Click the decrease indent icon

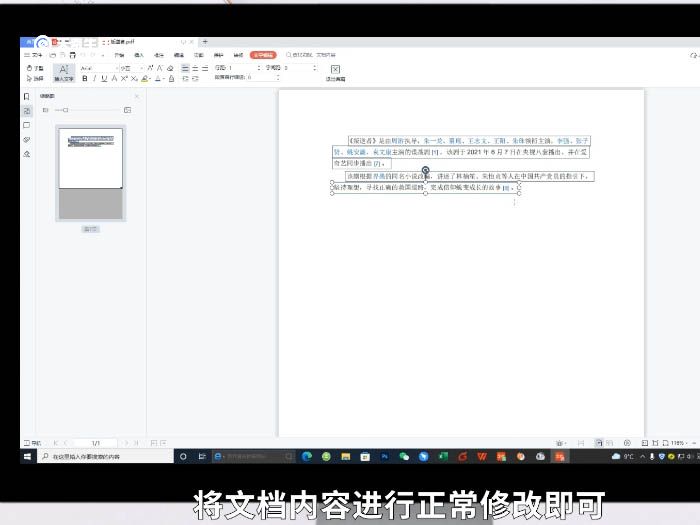pos(185,79)
